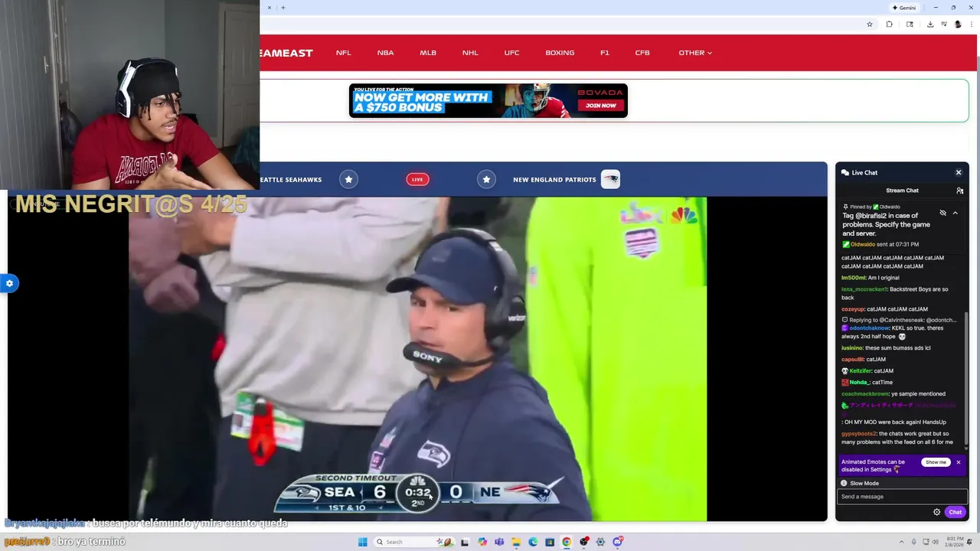Open File Explorer from taskbar

pyautogui.click(x=516, y=542)
